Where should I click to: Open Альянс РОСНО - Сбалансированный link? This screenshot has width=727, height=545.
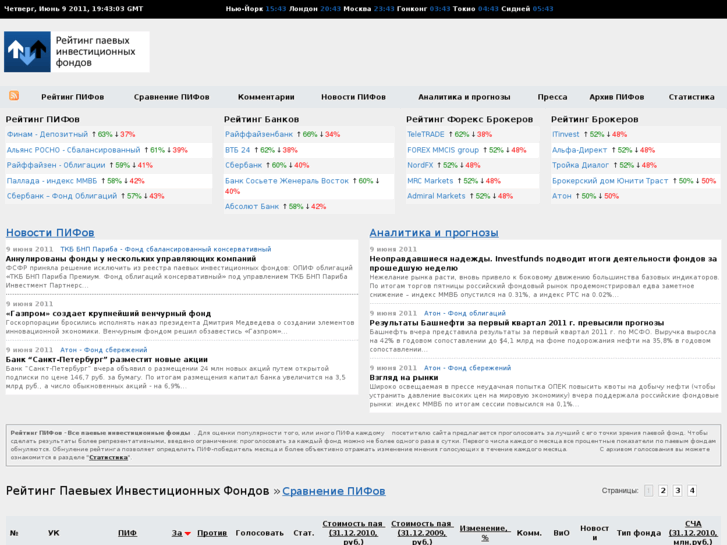click(73, 150)
